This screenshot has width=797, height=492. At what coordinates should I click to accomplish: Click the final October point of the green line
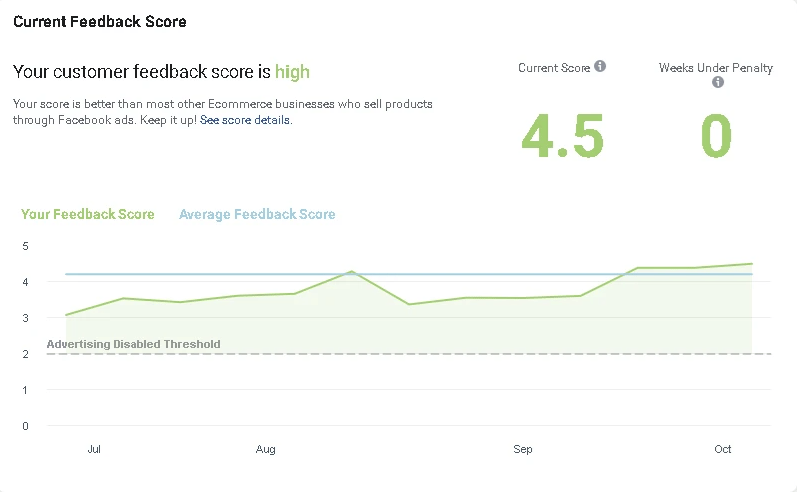[x=752, y=264]
